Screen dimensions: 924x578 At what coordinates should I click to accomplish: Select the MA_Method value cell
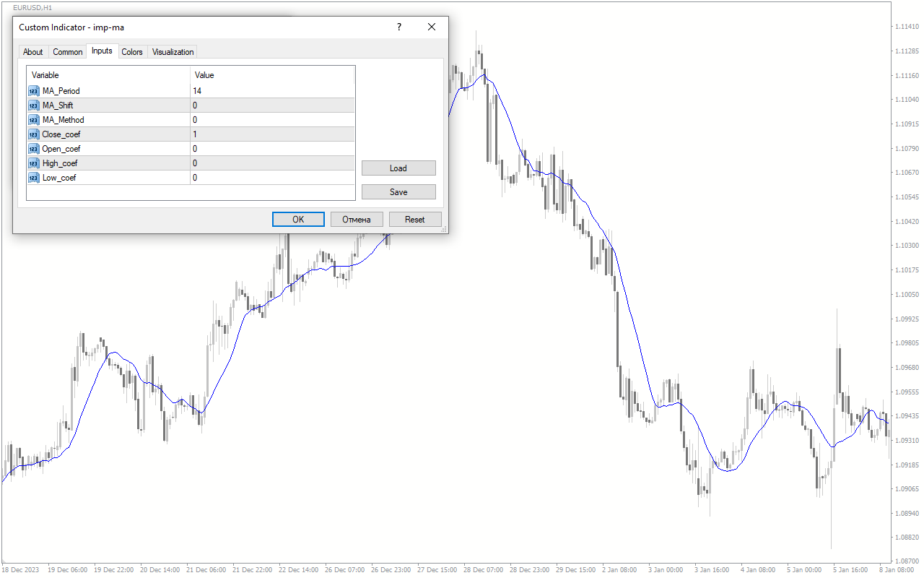273,120
